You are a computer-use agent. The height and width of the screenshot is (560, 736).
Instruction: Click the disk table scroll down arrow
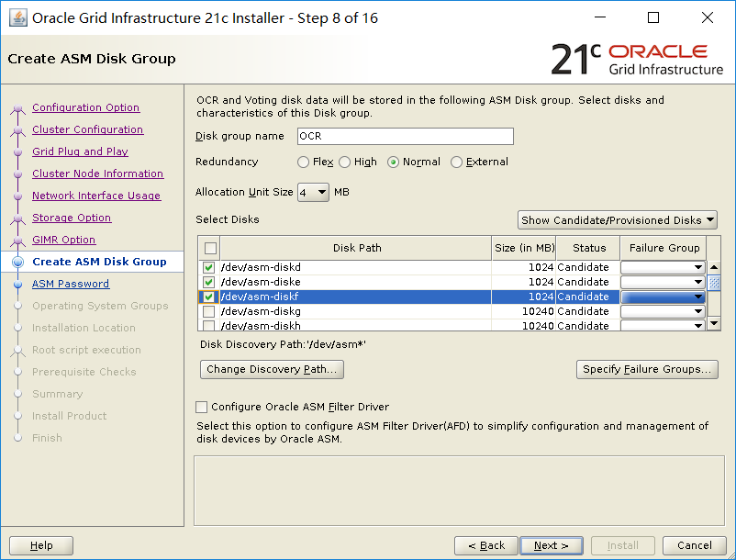pyautogui.click(x=714, y=323)
